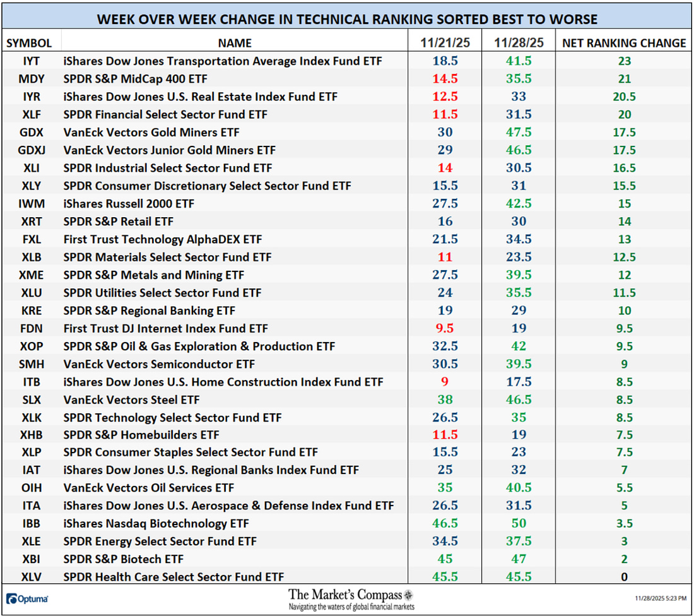Select VanEck Vectors Oil Services ETF name
Viewport: 694px width, 616px height.
click(x=149, y=488)
